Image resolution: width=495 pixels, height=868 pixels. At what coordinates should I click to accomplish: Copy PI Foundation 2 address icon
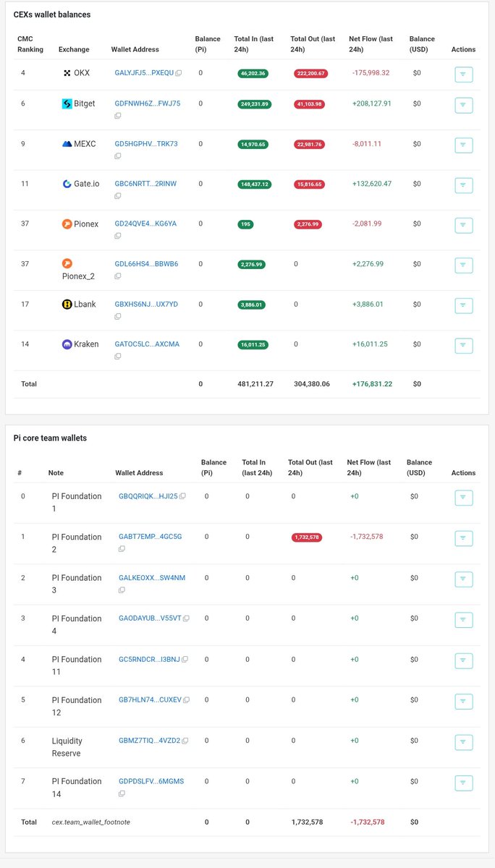122,549
